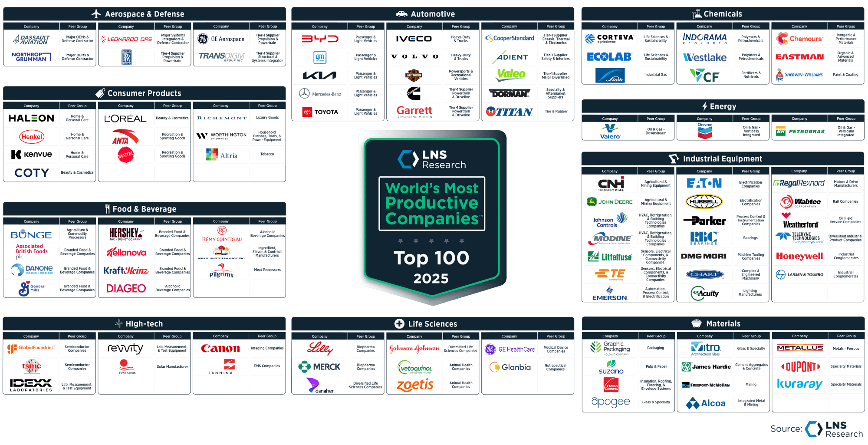Select the Honeywell logo in Industrial Equipment
868x445 pixels.
(x=799, y=257)
